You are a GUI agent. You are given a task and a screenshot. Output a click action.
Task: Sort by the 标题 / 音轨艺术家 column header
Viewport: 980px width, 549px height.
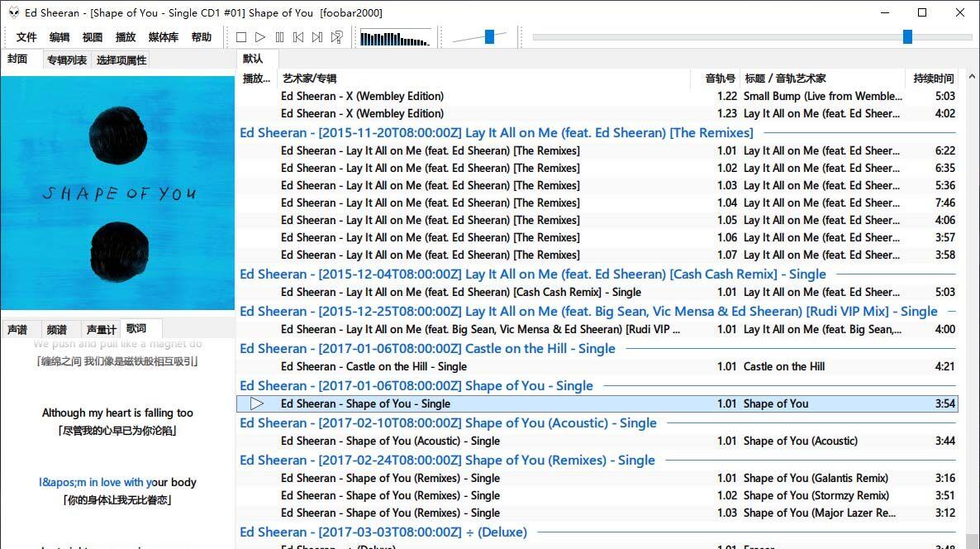[x=822, y=79]
